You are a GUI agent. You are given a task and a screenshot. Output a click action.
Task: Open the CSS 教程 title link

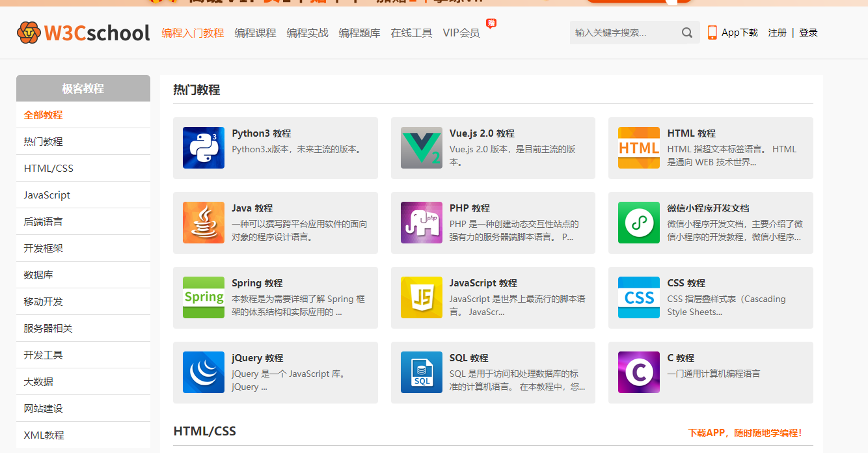[686, 283]
